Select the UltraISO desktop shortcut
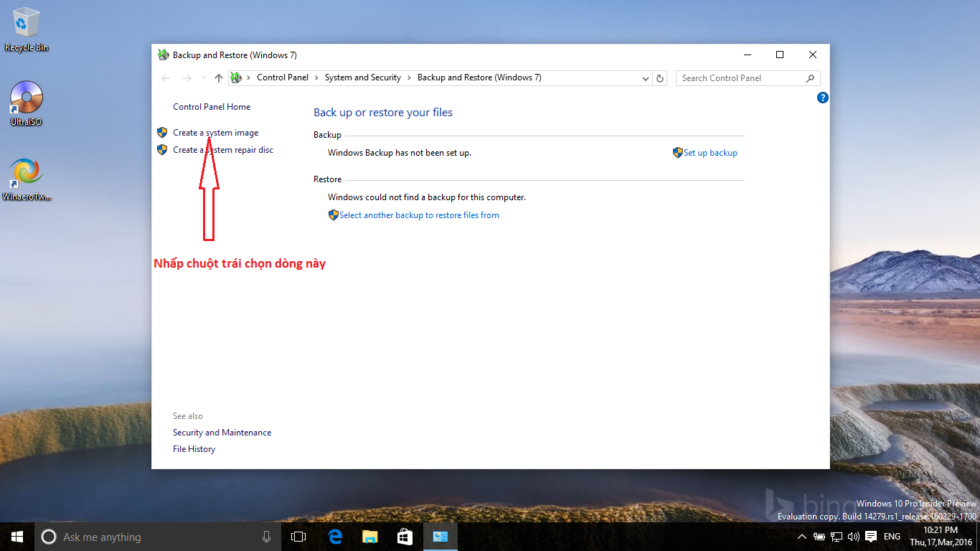980x551 pixels. tap(27, 103)
